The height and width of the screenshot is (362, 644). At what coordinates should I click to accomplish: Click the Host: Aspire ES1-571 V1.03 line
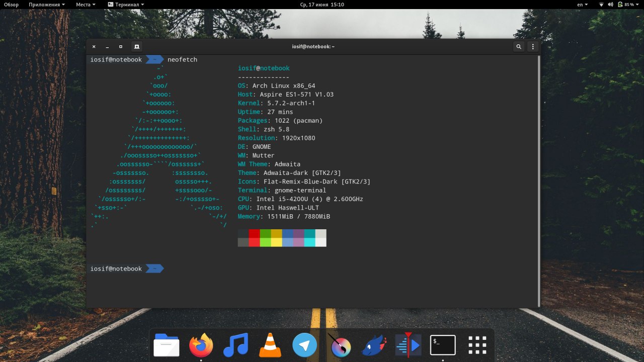pyautogui.click(x=286, y=95)
